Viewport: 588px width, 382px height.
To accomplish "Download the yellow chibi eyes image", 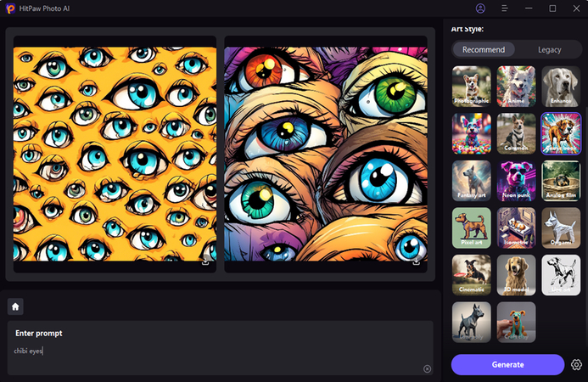I will 205,262.
